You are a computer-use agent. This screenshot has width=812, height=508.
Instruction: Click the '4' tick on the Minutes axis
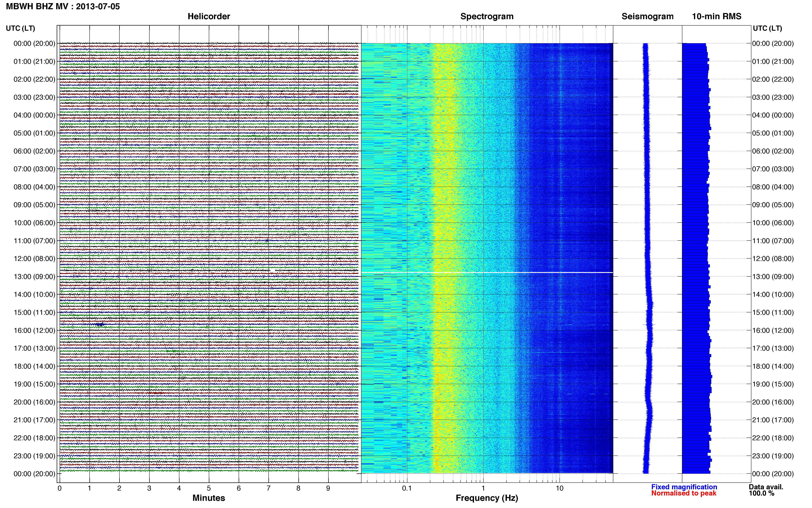tap(179, 488)
